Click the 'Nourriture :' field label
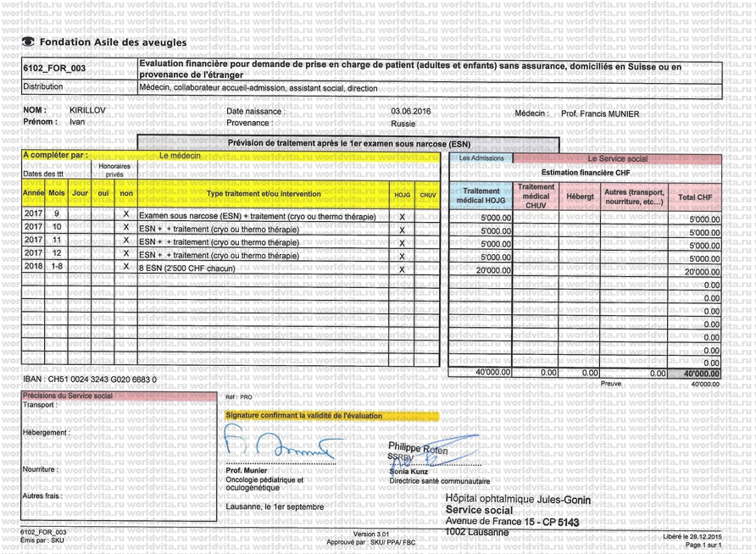Image resolution: width=756 pixels, height=554 pixels. coord(41,469)
